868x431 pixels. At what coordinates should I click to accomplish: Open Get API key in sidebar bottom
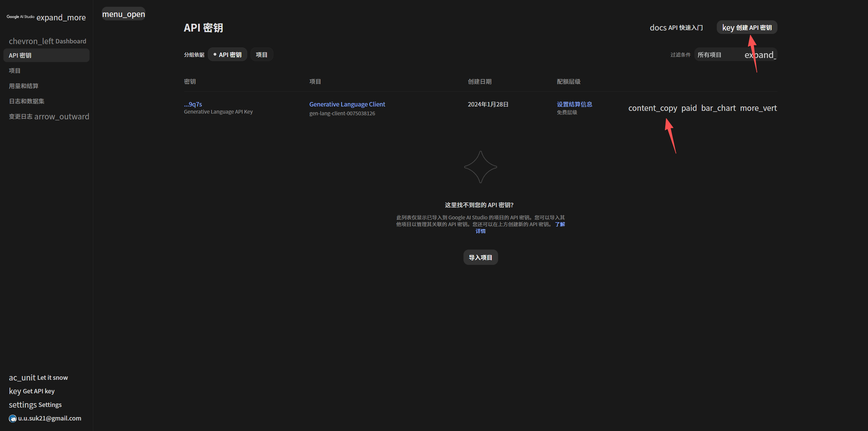[32, 391]
